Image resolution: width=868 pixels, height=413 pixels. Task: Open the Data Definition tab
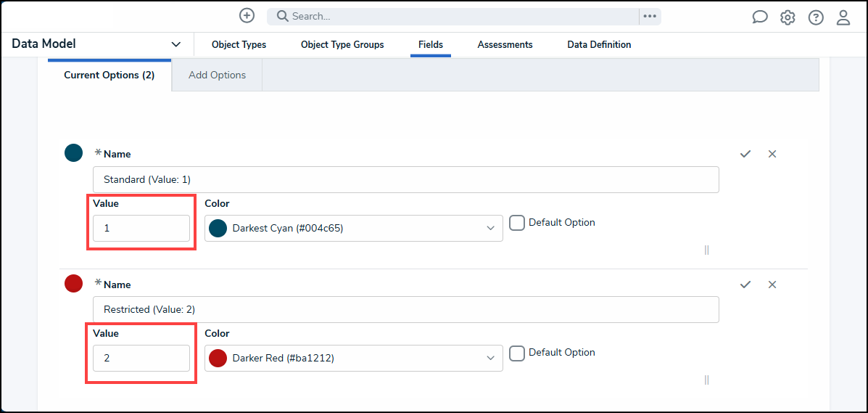[599, 45]
